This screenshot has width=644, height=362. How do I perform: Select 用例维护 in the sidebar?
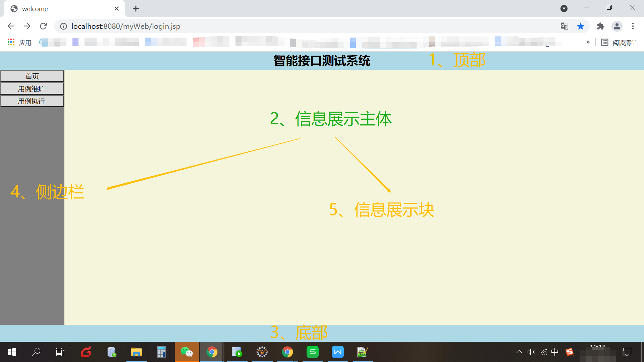[32, 88]
